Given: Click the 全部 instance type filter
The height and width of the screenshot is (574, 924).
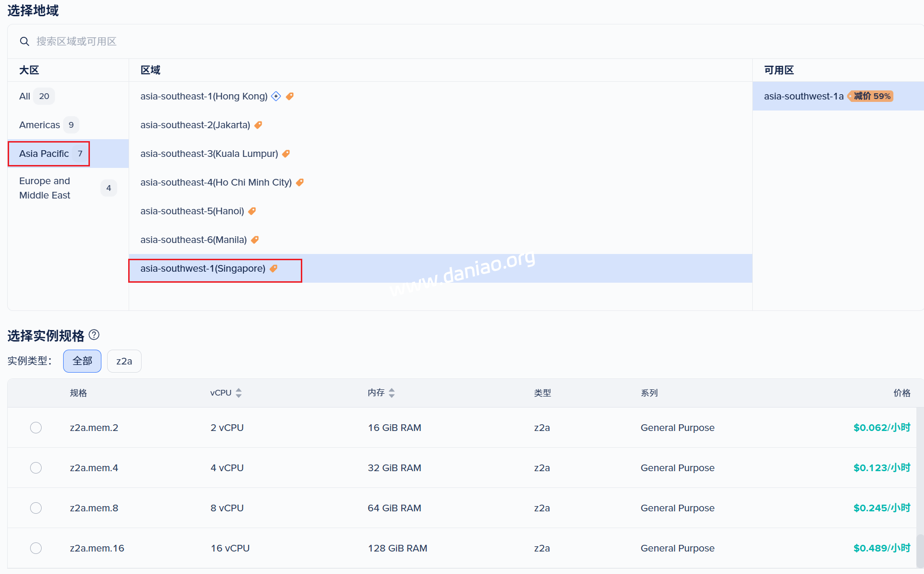Looking at the screenshot, I should pos(82,361).
